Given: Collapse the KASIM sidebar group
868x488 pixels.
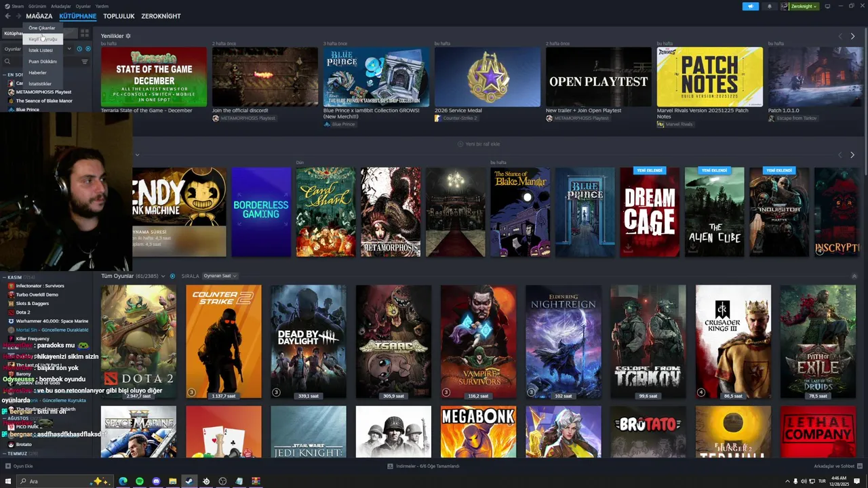Looking at the screenshot, I should tap(3, 277).
